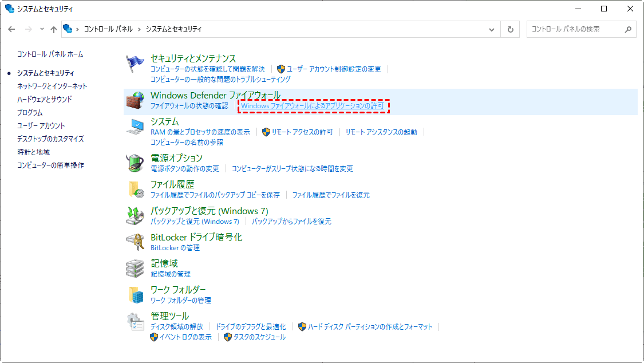Click the 管理ツール gear checklist icon

[136, 321]
